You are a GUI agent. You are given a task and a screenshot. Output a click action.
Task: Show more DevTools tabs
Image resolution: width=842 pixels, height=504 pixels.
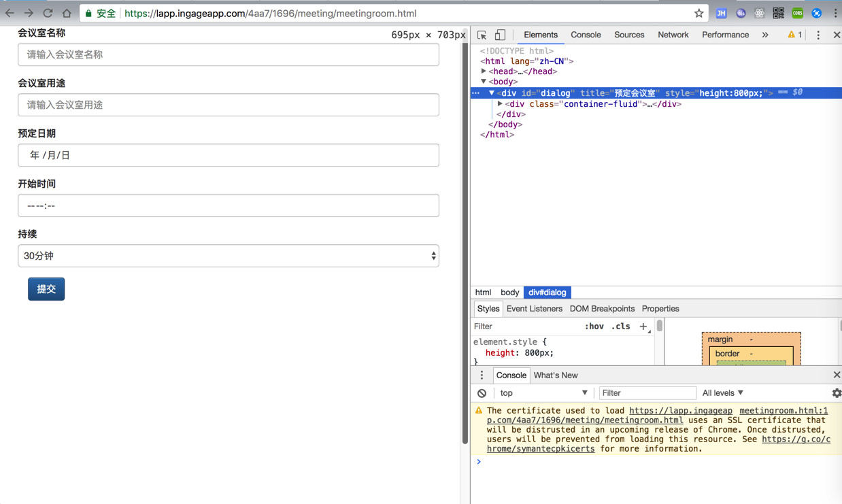tap(765, 35)
